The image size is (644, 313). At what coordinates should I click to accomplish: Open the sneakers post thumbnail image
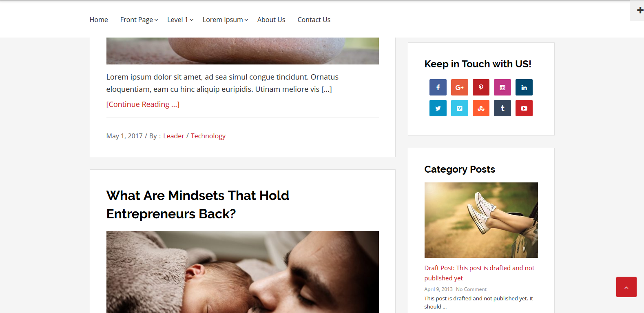[481, 220]
